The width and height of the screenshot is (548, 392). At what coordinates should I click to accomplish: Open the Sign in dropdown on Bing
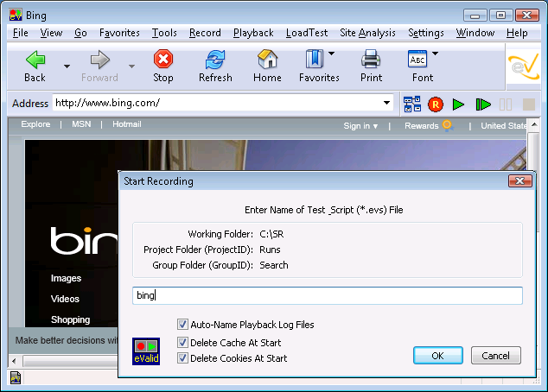pos(360,126)
